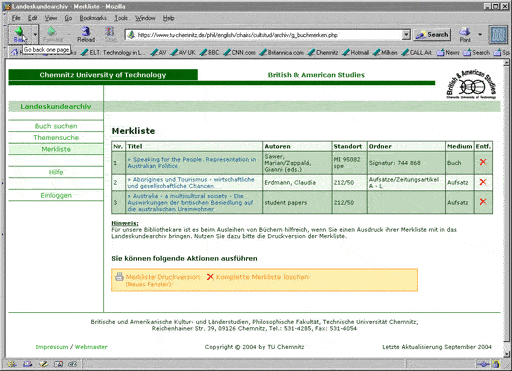Open Buch suchen in the sidebar
Image resolution: width=512 pixels, height=371 pixels.
click(56, 126)
